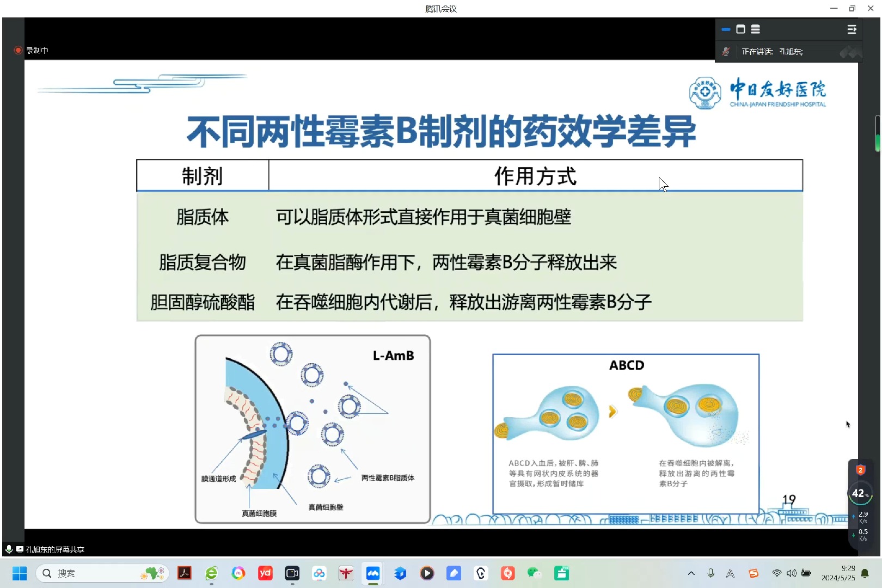Open the blue cube app icon

[400, 573]
